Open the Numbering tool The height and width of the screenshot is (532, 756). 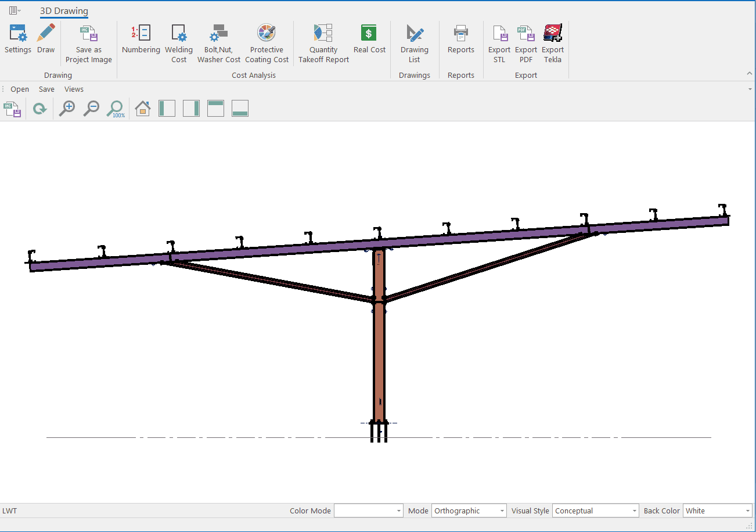click(141, 39)
